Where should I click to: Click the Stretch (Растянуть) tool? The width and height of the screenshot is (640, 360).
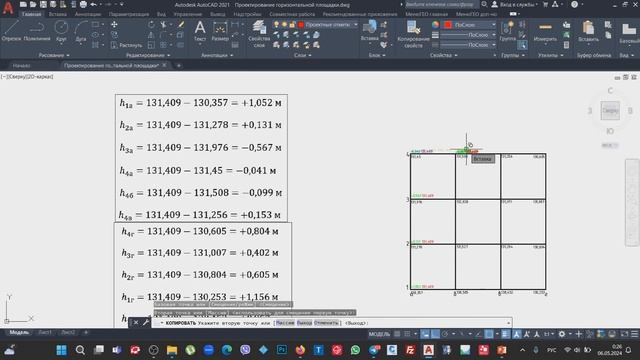127,45
